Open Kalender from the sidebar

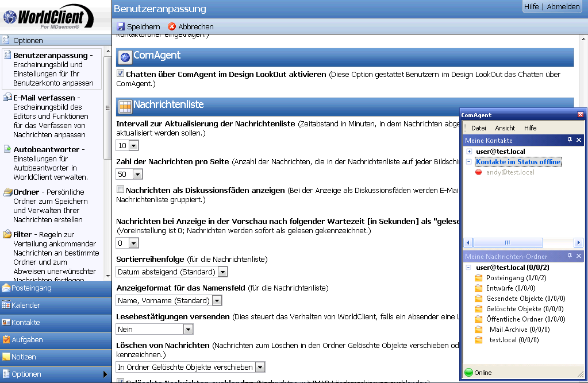click(25, 305)
